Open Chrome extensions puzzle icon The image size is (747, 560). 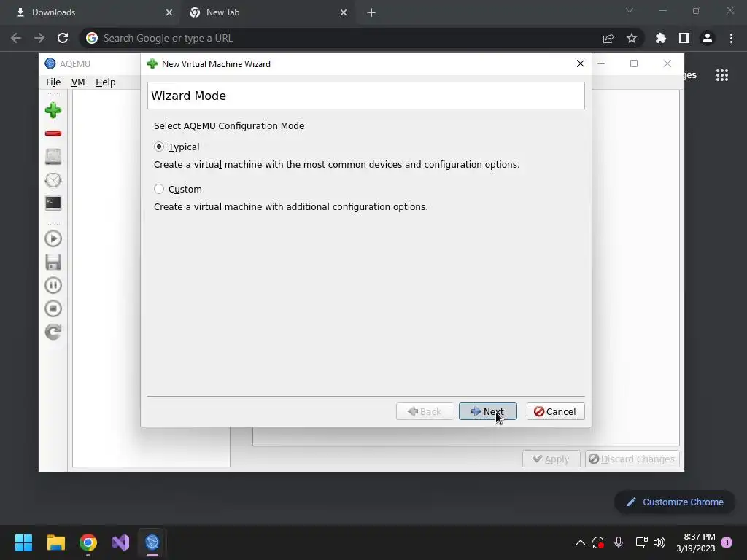tap(661, 38)
